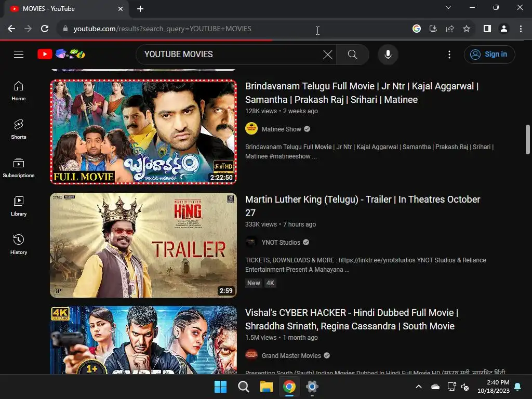The height and width of the screenshot is (399, 532).
Task: Click browser back arrow
Action: pos(11,29)
